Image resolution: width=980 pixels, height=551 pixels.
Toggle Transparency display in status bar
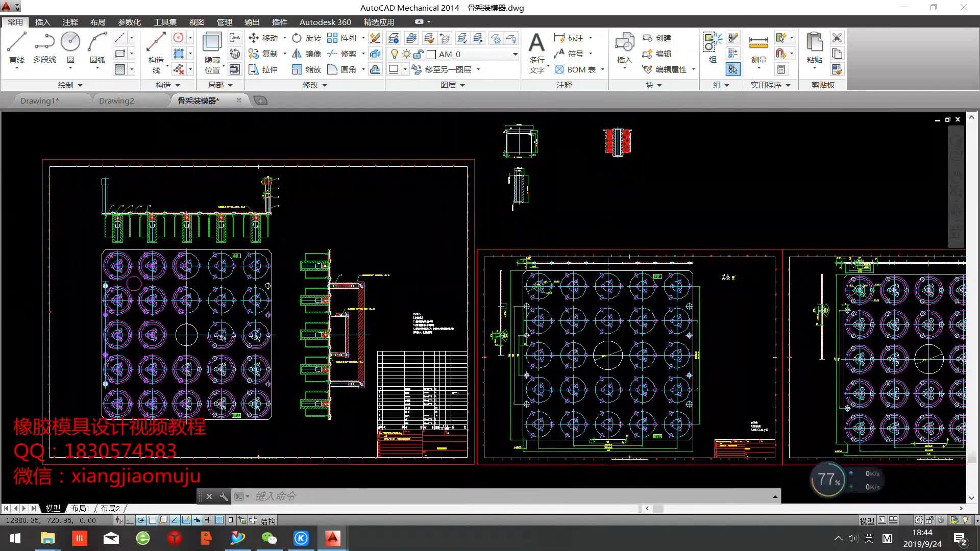click(219, 520)
